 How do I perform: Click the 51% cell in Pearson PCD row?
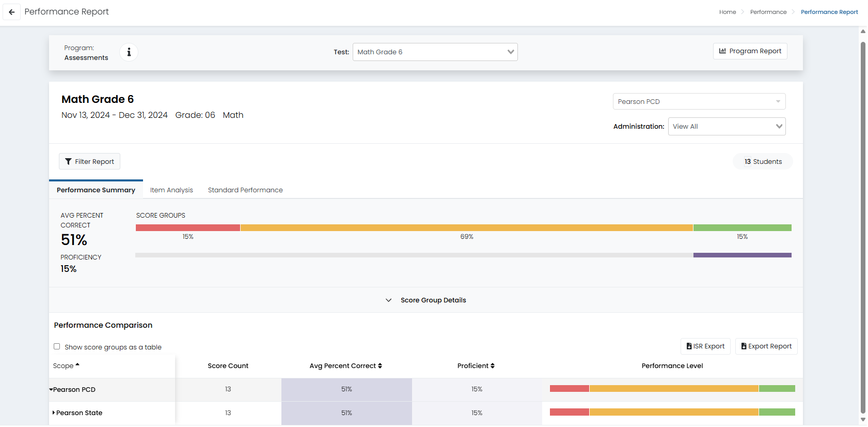coord(346,389)
